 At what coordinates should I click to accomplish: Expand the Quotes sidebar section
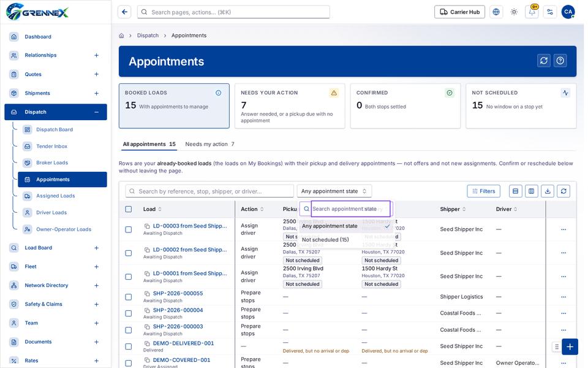point(96,74)
